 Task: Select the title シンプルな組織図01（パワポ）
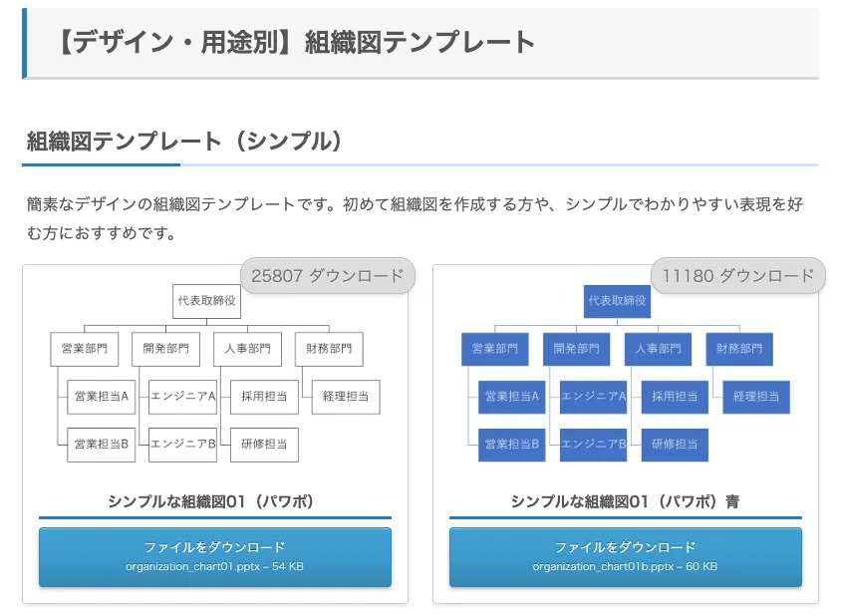click(214, 501)
